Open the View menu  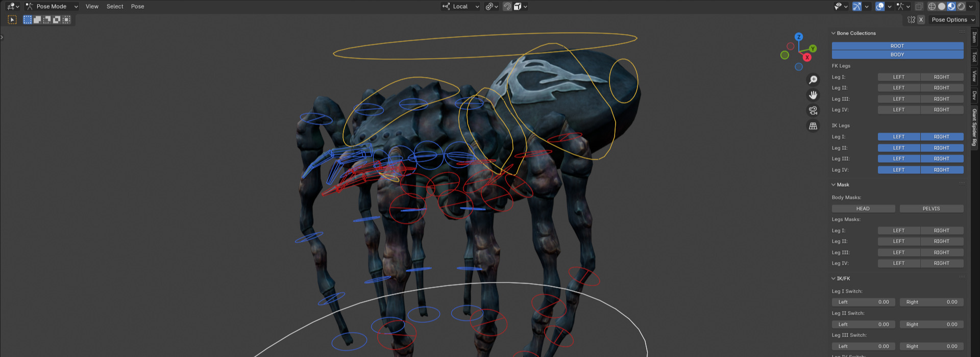click(92, 7)
